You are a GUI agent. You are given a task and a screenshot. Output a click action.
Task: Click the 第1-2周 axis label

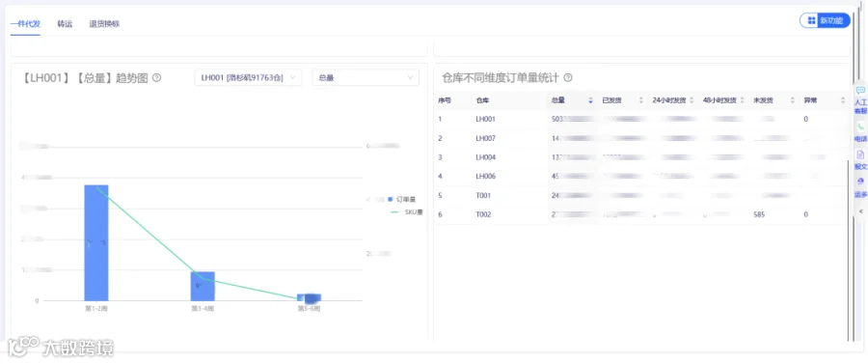tap(95, 308)
